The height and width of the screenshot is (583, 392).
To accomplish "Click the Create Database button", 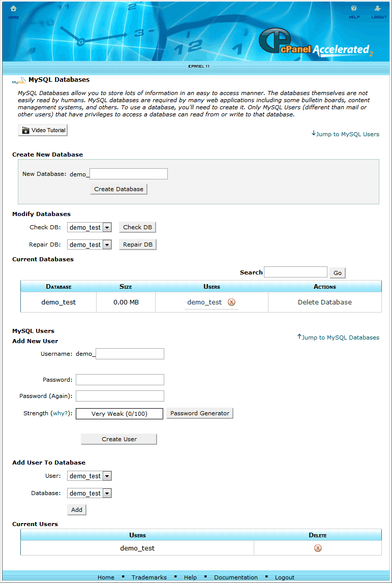I will pyautogui.click(x=118, y=189).
